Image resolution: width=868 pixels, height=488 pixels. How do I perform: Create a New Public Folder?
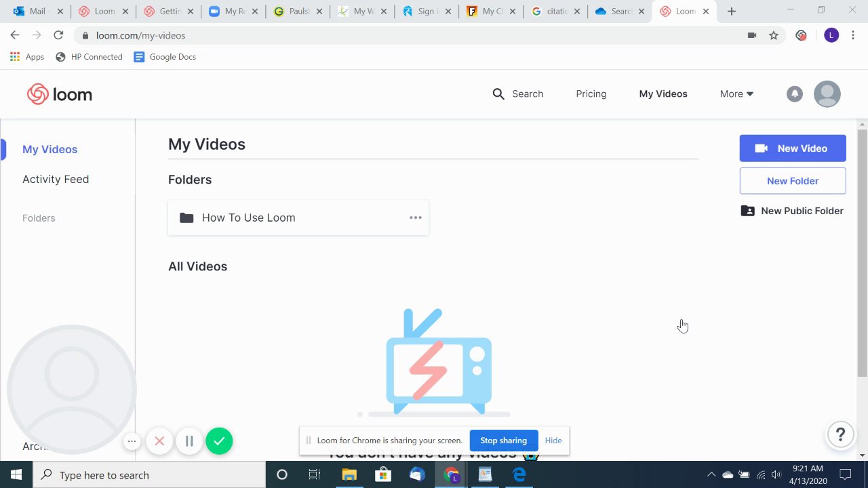793,211
